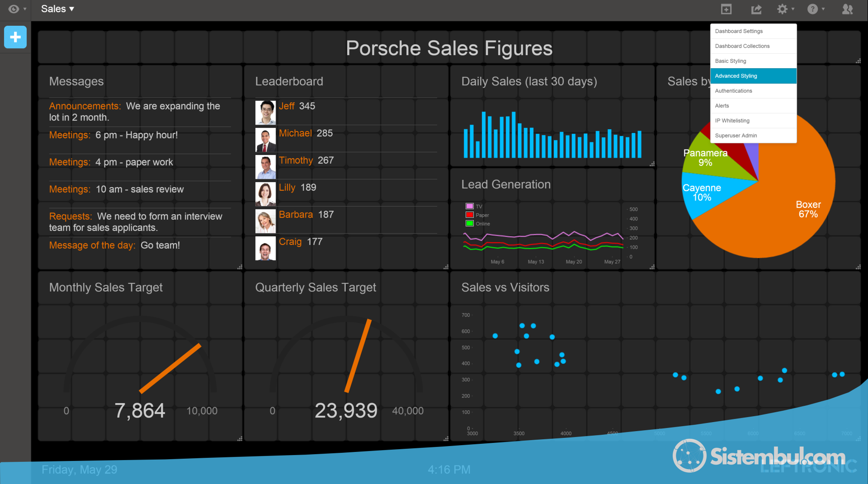This screenshot has width=868, height=484.
Task: Click Barbara's photo in the Leaderboard
Action: coord(265,221)
